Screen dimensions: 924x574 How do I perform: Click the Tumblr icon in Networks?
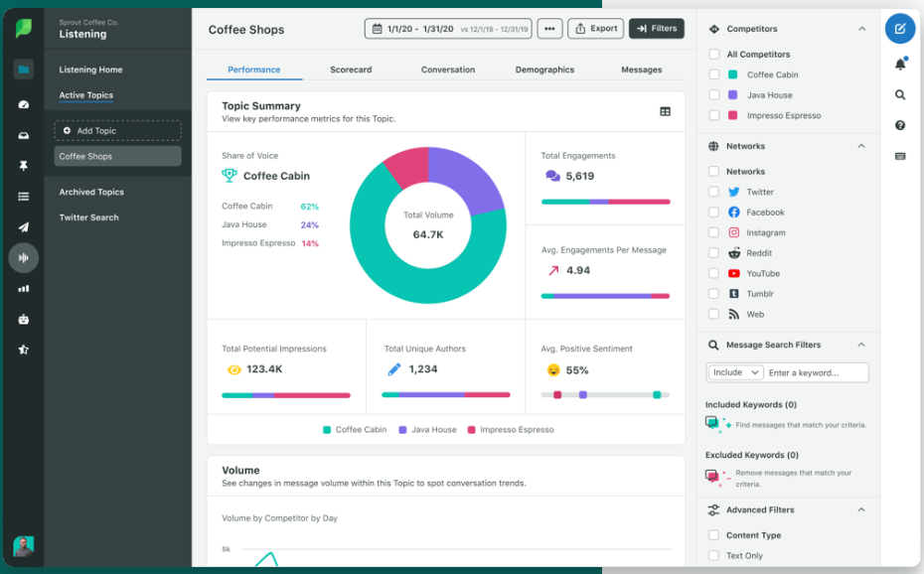tap(733, 294)
